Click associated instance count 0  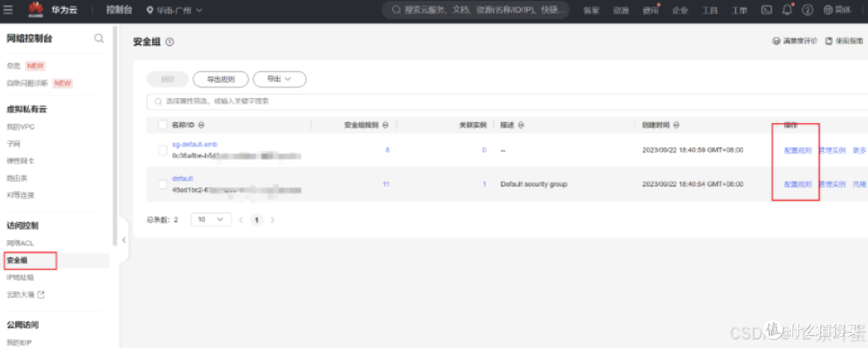coord(484,150)
